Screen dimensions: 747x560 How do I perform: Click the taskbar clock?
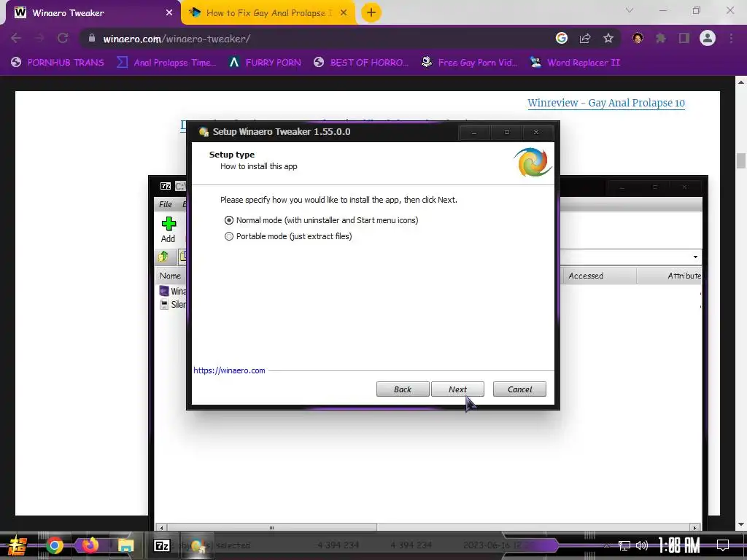(x=679, y=545)
